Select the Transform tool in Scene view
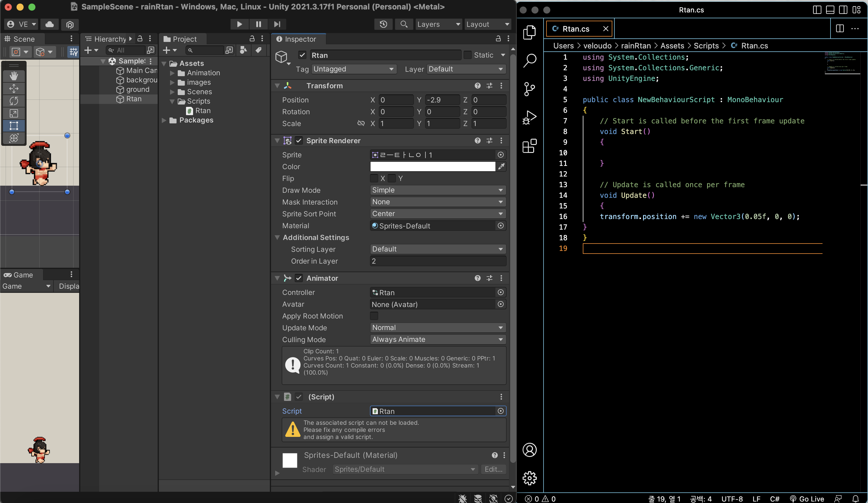The width and height of the screenshot is (868, 503). click(x=14, y=138)
